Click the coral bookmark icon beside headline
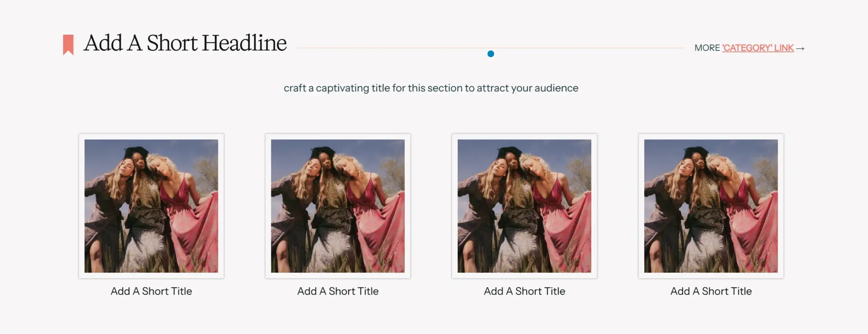The width and height of the screenshot is (868, 334). coord(68,45)
